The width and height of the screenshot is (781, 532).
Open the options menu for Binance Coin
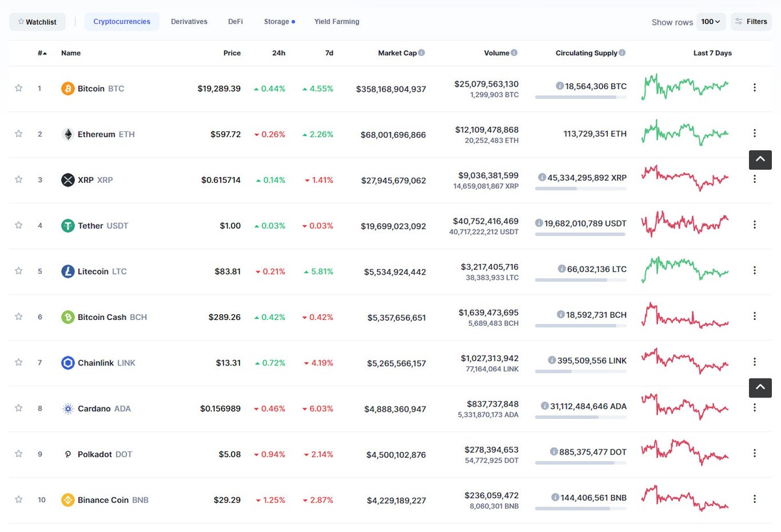[754, 499]
